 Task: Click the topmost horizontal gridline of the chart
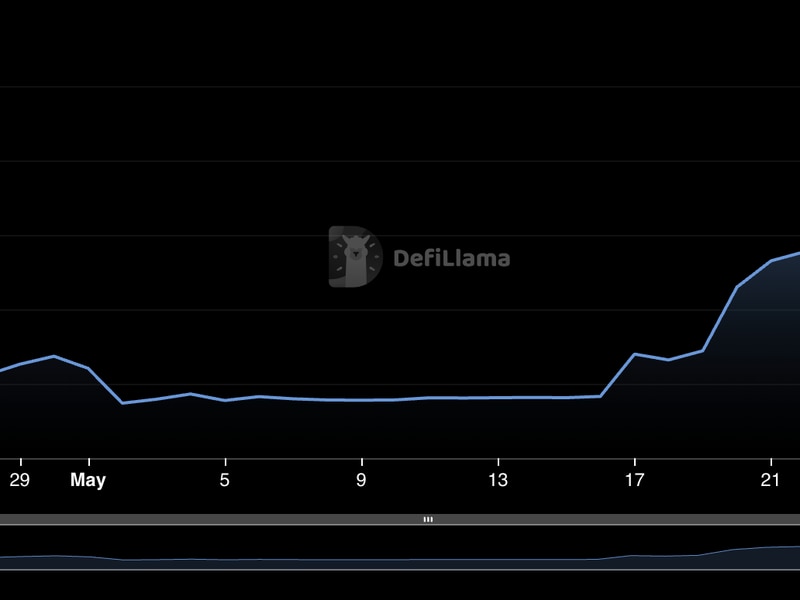pyautogui.click(x=400, y=86)
